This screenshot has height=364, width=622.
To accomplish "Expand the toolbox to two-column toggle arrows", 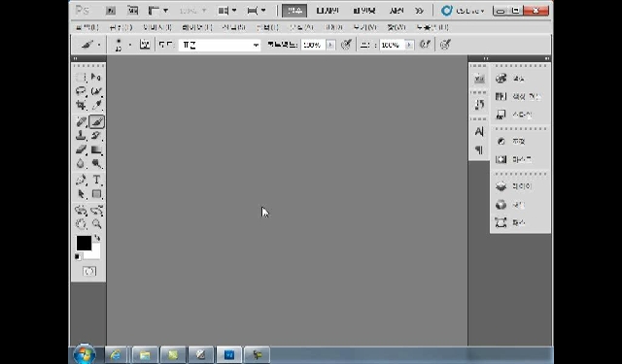I will pyautogui.click(x=76, y=58).
